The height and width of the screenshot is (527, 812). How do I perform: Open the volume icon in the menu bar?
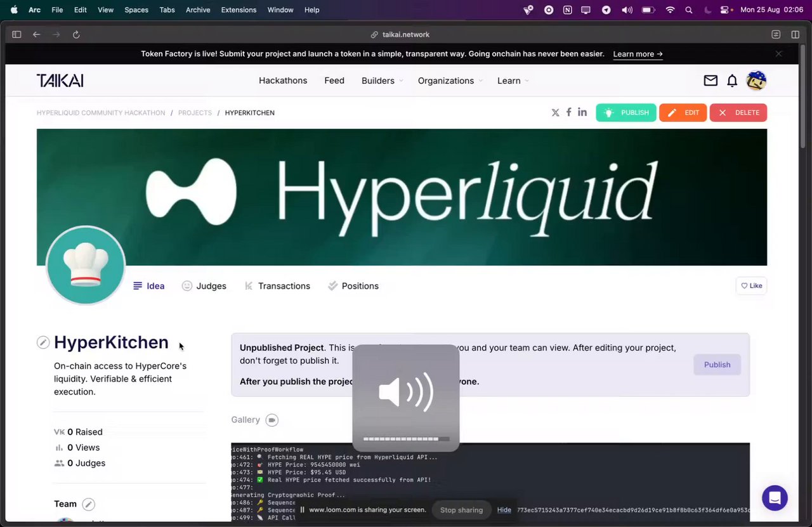point(627,10)
